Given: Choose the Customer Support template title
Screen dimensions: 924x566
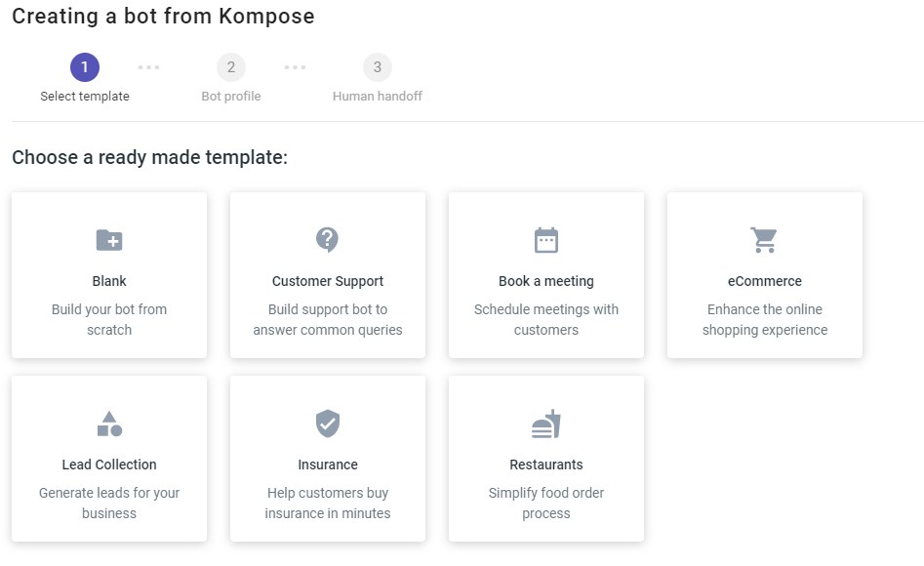Looking at the screenshot, I should coord(328,281).
